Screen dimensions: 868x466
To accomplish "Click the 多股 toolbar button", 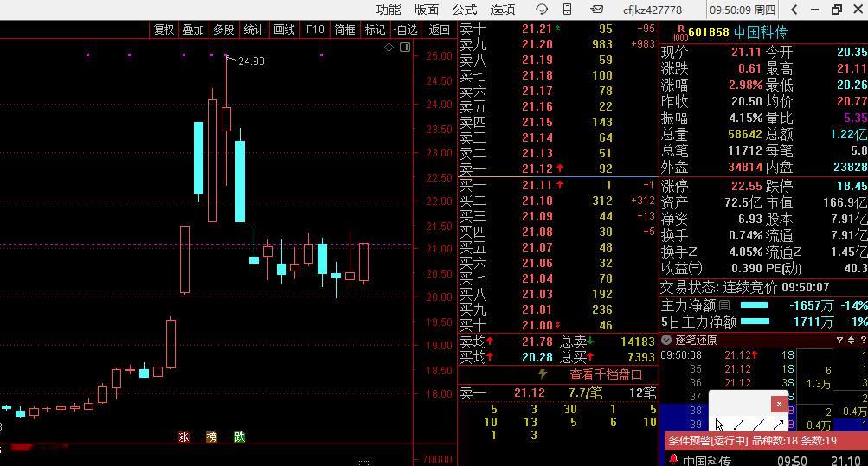I will tap(223, 29).
